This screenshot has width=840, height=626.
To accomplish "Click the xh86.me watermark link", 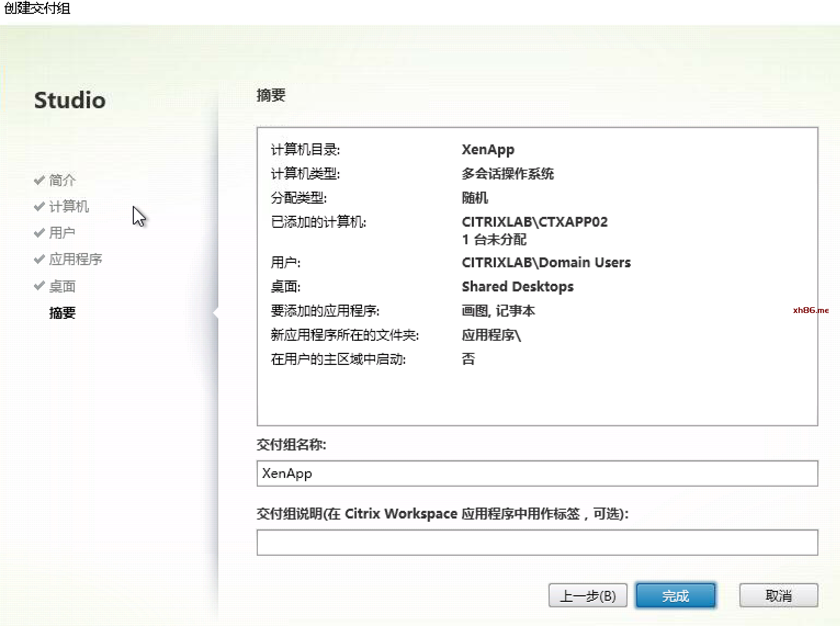I will (810, 310).
